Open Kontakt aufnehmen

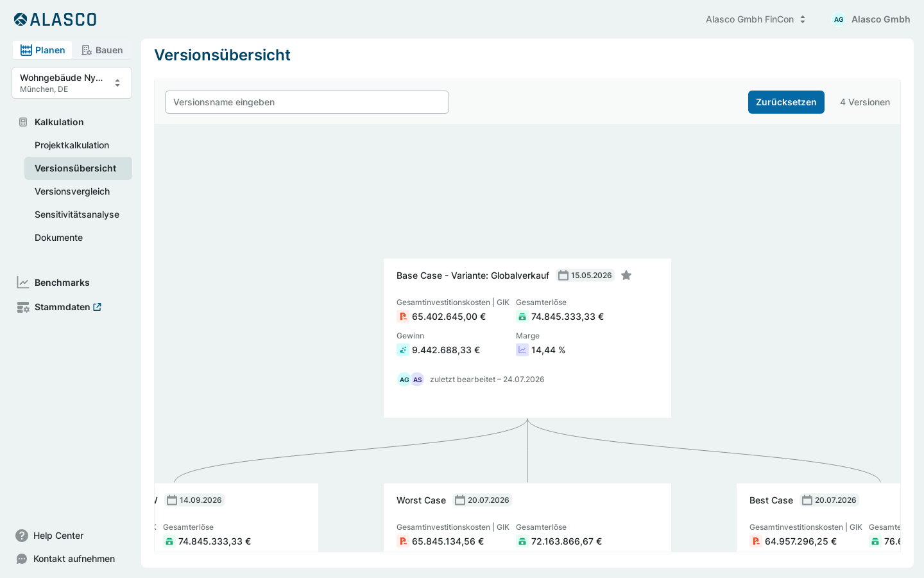[x=74, y=559]
